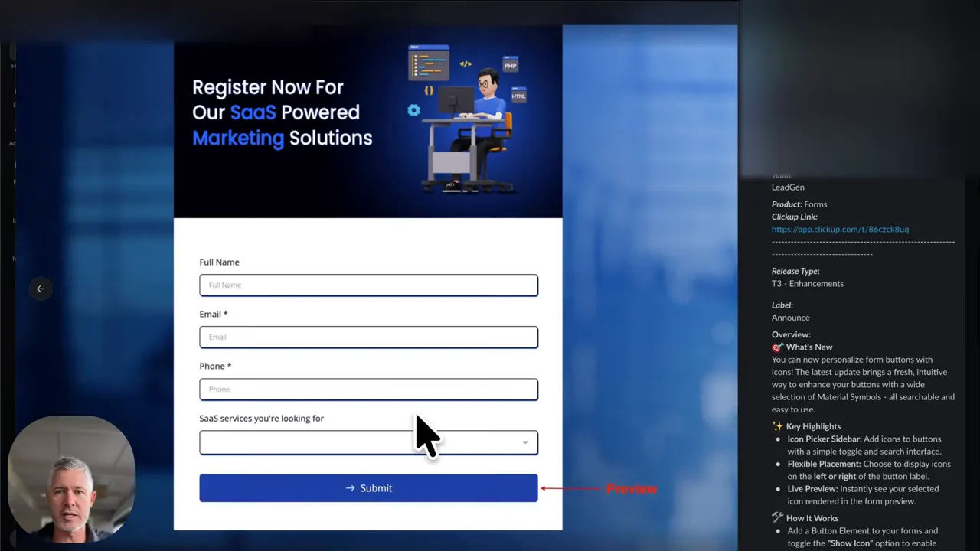Click the red Preview annotation label
This screenshot has width=980, height=551.
click(x=632, y=489)
